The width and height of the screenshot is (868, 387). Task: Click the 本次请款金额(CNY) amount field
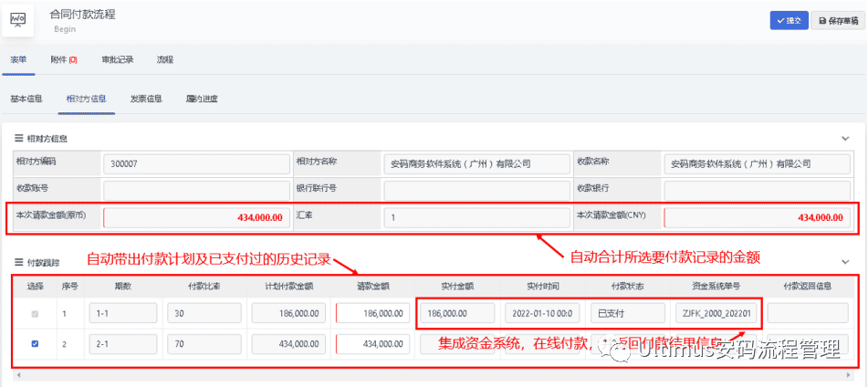(758, 217)
